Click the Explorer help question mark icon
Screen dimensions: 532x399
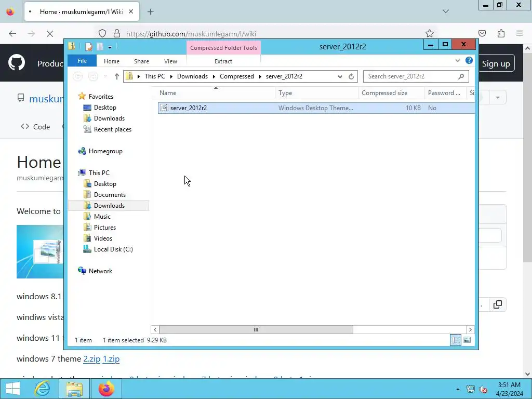[x=469, y=60]
